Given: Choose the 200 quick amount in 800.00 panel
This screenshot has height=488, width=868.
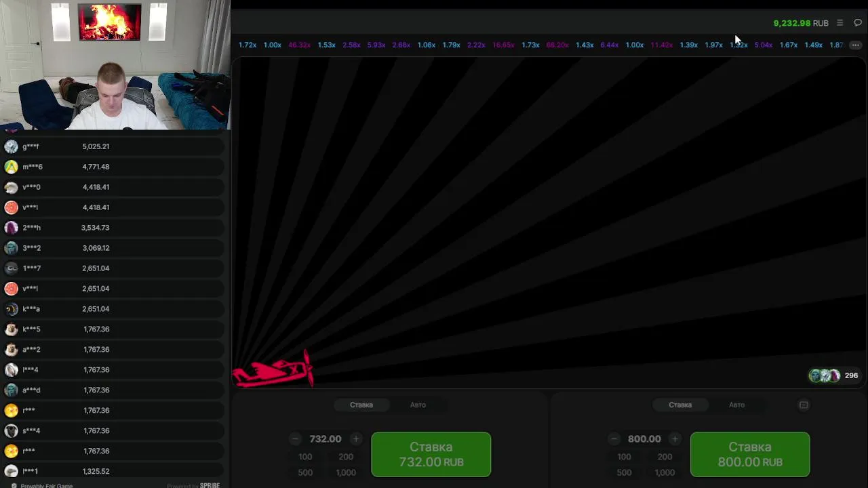Looking at the screenshot, I should [x=665, y=457].
